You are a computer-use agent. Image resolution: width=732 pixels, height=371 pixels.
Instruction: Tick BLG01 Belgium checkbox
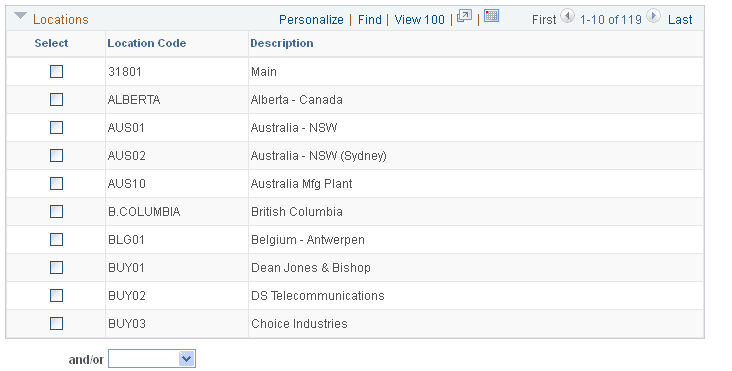[x=56, y=239]
